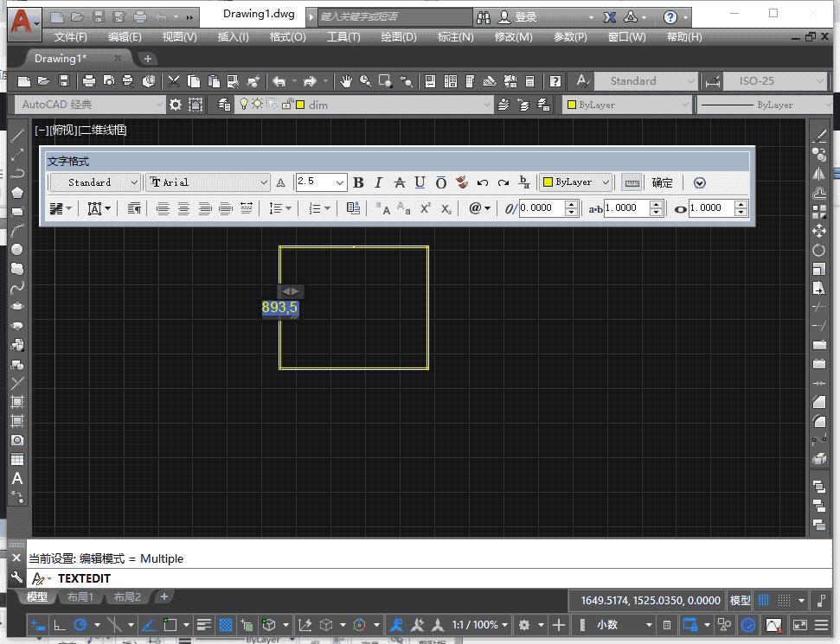The width and height of the screenshot is (840, 644).
Task: Click the keyword search input field
Action: [x=395, y=17]
